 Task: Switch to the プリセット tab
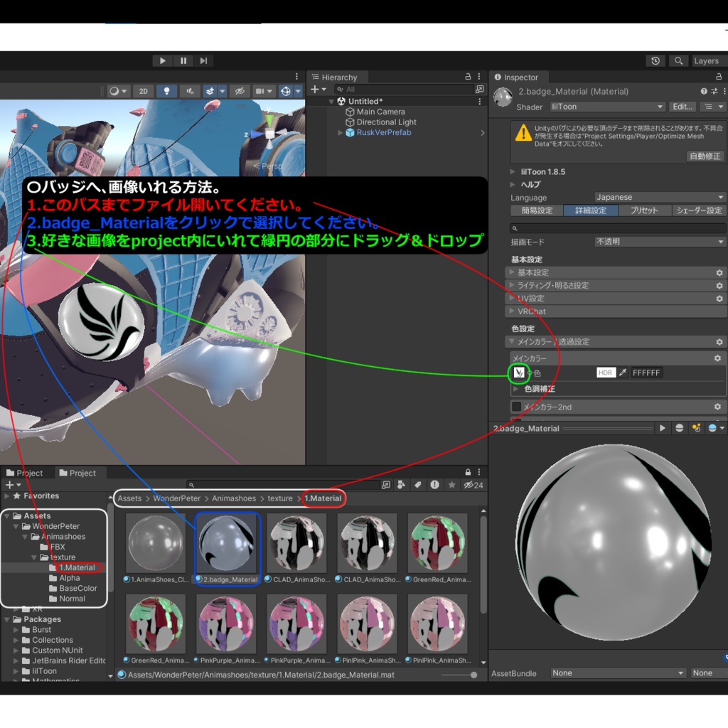[x=644, y=210]
